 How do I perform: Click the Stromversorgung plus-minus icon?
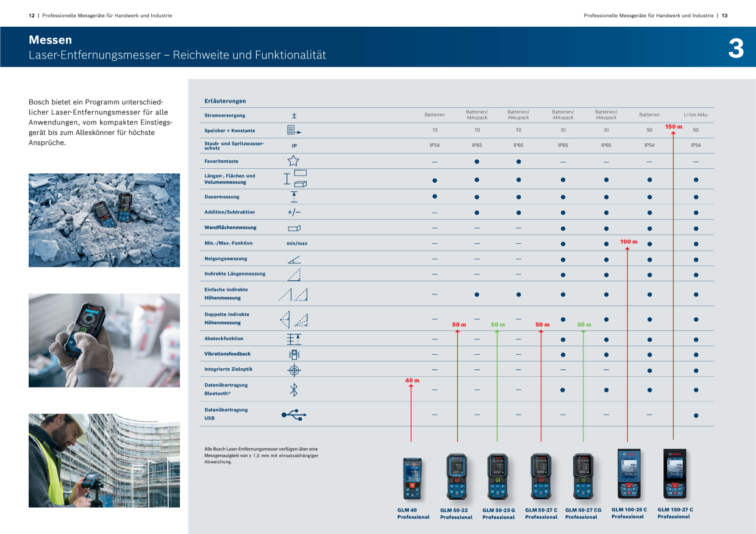coord(294,115)
